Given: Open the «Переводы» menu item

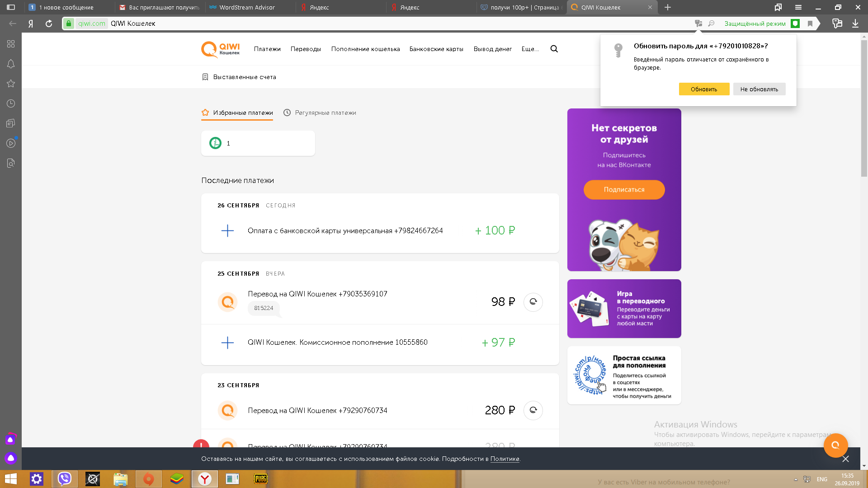Looking at the screenshot, I should [306, 49].
